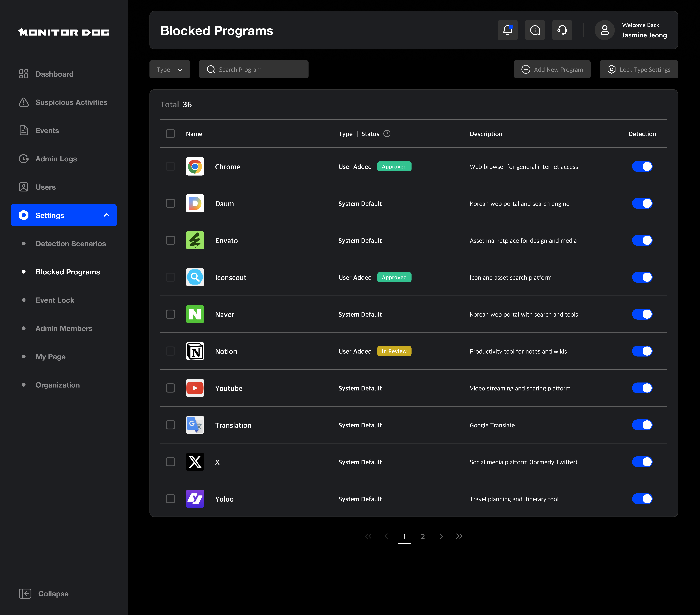Select Detection Scenarios submenu item
Viewport: 700px width, 615px height.
coord(71,244)
